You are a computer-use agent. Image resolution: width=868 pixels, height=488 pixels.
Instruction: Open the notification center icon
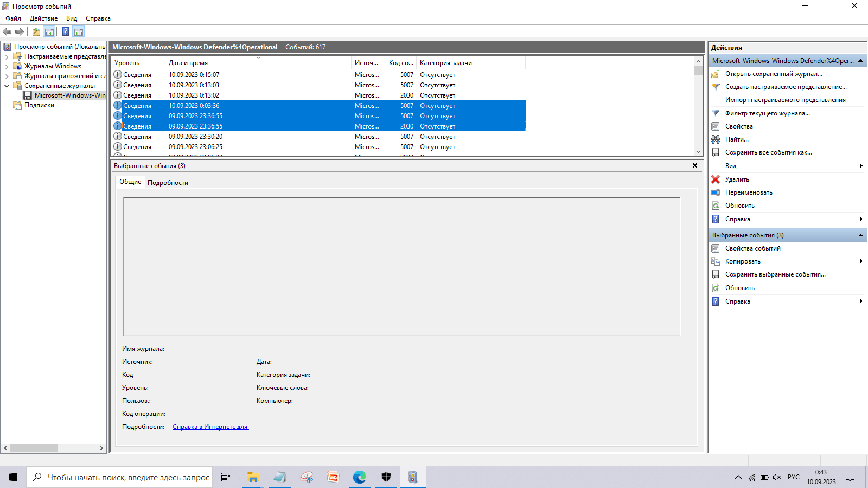click(x=850, y=477)
